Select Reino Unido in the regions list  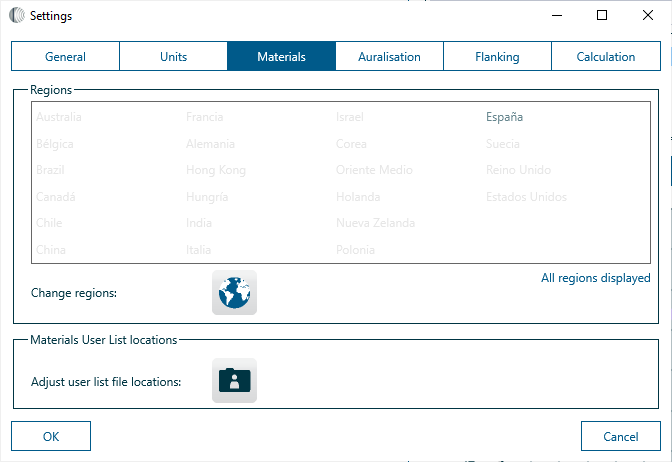[519, 170]
